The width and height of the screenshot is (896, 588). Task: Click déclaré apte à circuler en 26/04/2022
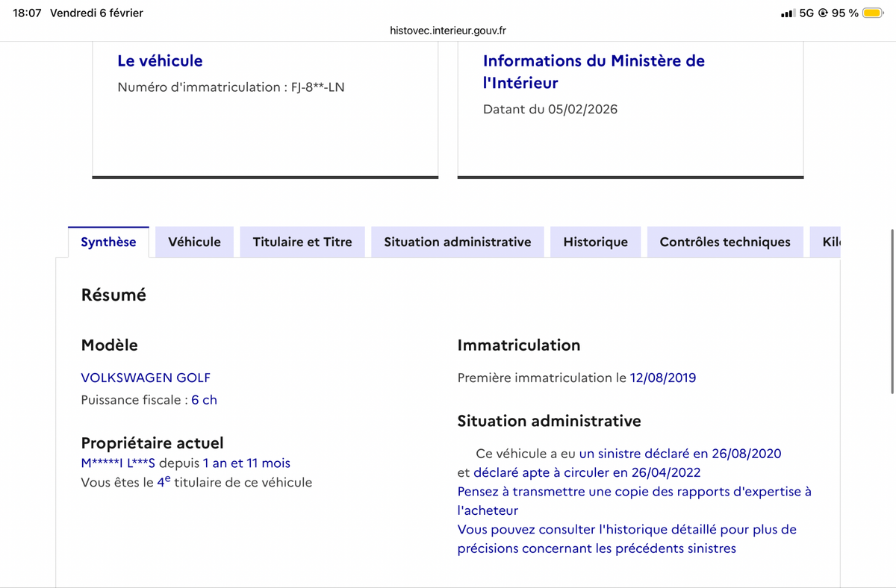point(587,472)
